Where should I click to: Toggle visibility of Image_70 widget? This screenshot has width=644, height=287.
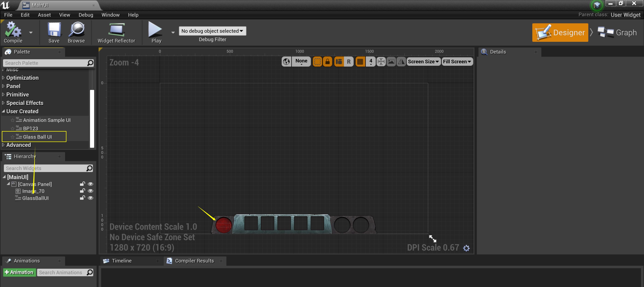click(91, 191)
